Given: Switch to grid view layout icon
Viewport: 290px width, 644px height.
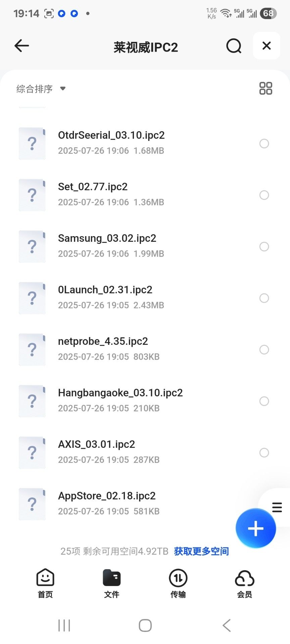Looking at the screenshot, I should pyautogui.click(x=265, y=89).
